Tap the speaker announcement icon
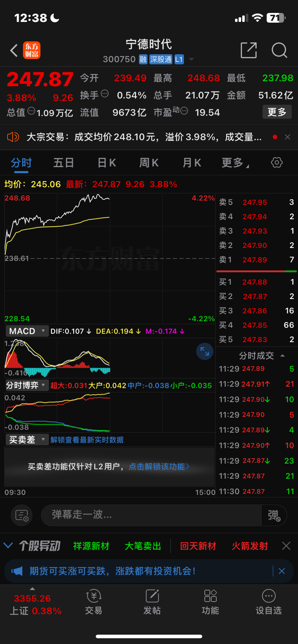Image resolution: width=298 pixels, height=644 pixels. (13, 137)
